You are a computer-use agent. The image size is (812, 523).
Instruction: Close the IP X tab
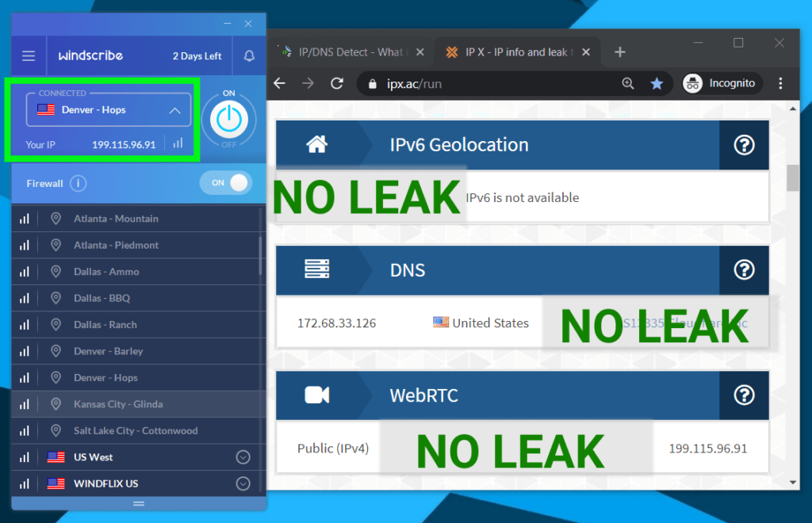click(586, 52)
